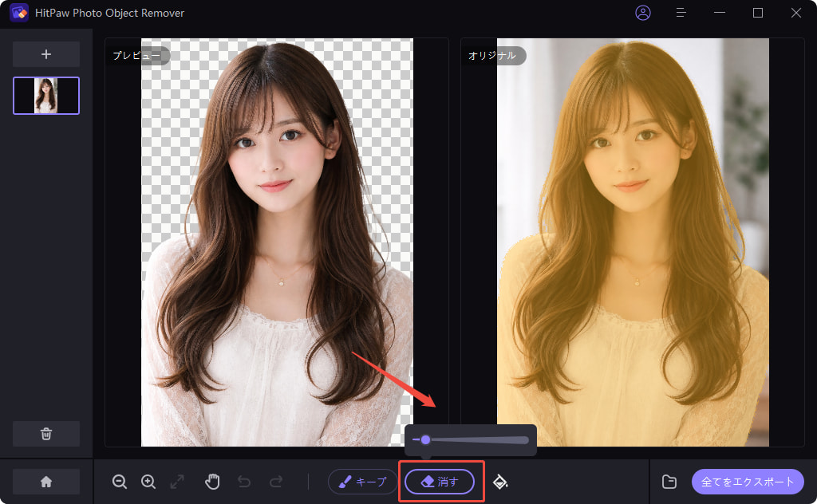Screen dimensions: 817x504
Task: Open the user account profile icon
Action: click(642, 13)
